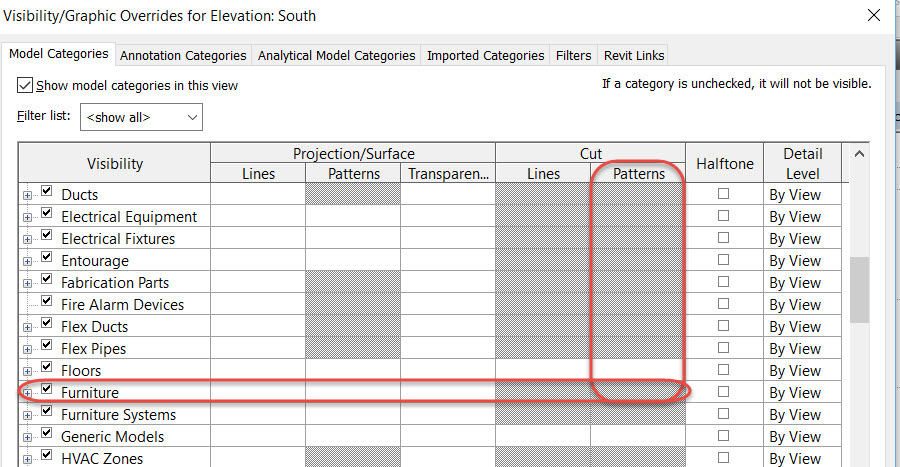Expand the Floors category
The image size is (900, 467).
[x=27, y=371]
